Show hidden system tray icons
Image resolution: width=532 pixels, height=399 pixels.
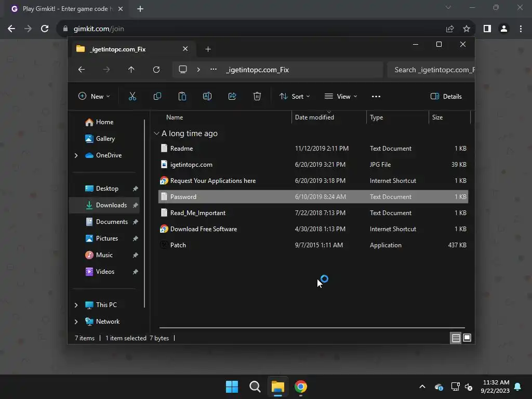click(422, 387)
